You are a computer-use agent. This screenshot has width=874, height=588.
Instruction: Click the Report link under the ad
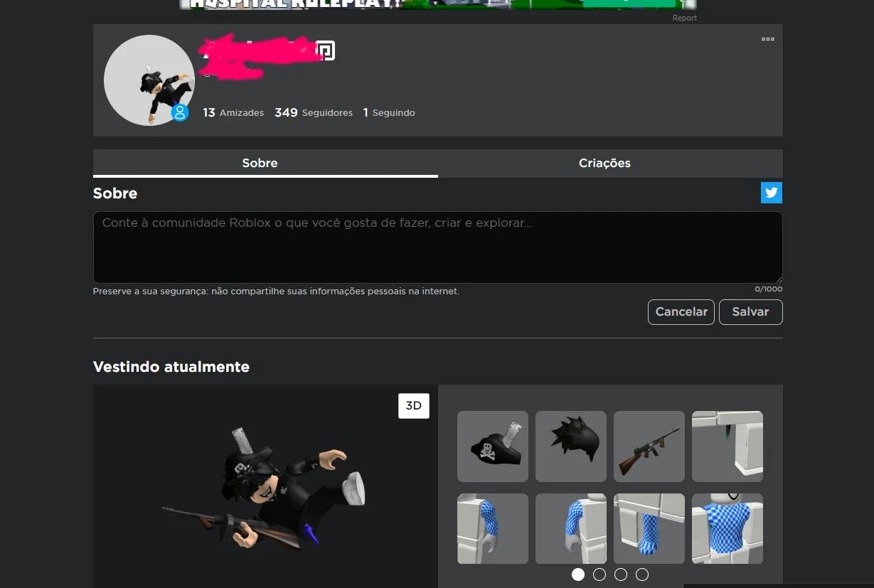click(x=685, y=18)
